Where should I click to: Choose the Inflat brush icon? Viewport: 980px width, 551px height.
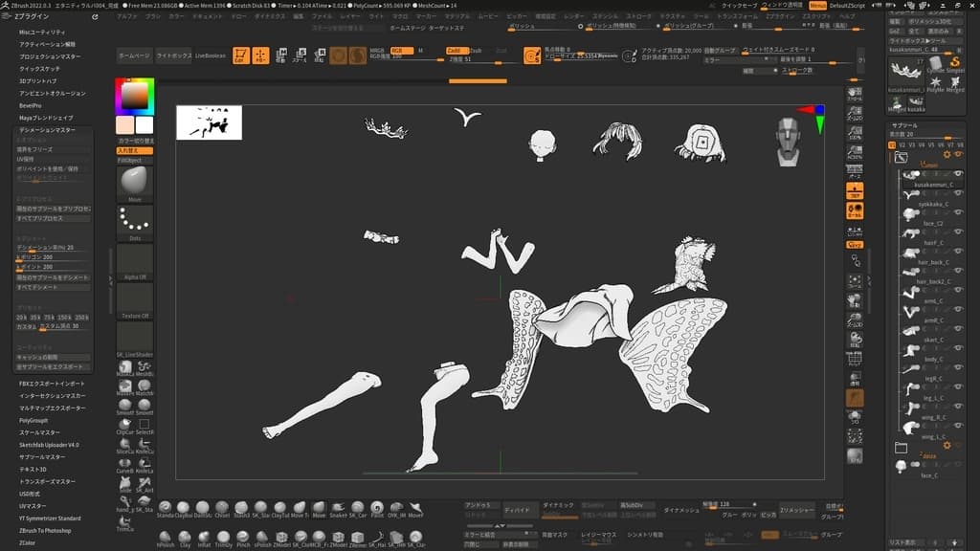[x=205, y=538]
